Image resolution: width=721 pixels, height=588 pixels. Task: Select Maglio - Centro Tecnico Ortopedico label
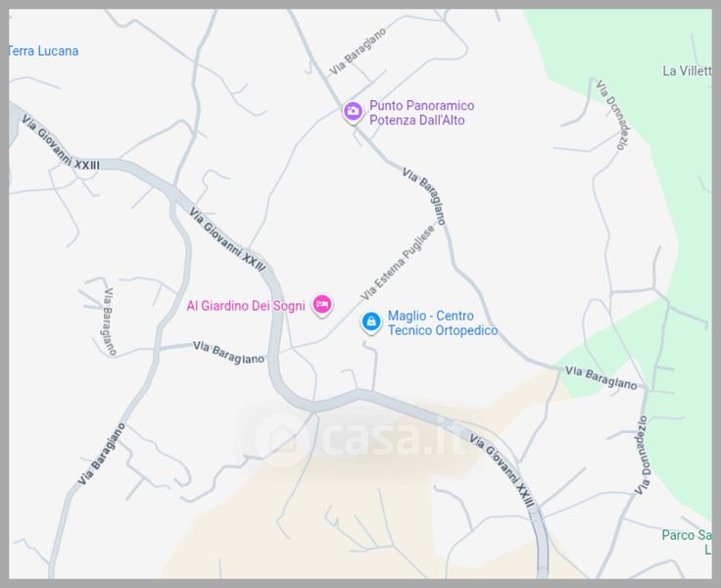(443, 323)
